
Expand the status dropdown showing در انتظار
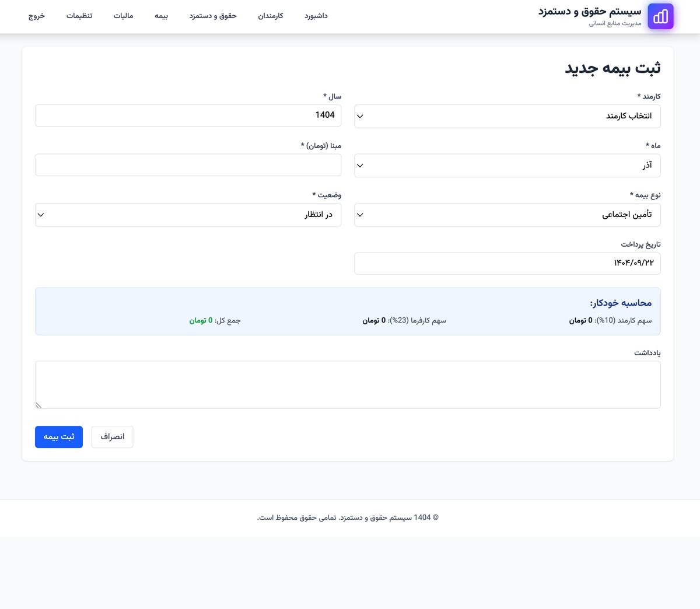click(x=188, y=215)
